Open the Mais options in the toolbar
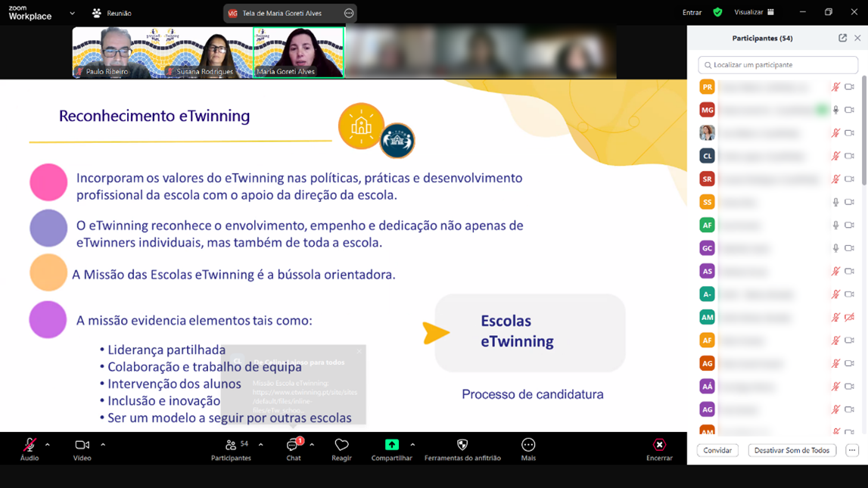Viewport: 868px width, 488px height. point(528,445)
